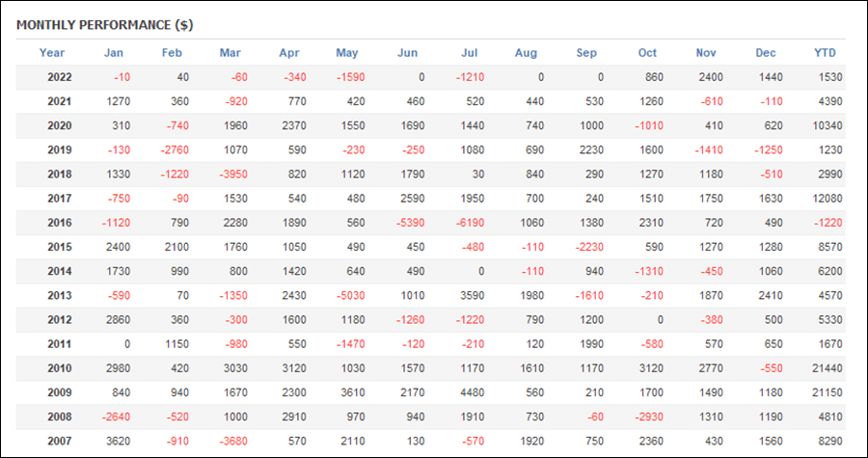The height and width of the screenshot is (458, 868).
Task: Select the 2012 year row label
Action: click(x=60, y=320)
